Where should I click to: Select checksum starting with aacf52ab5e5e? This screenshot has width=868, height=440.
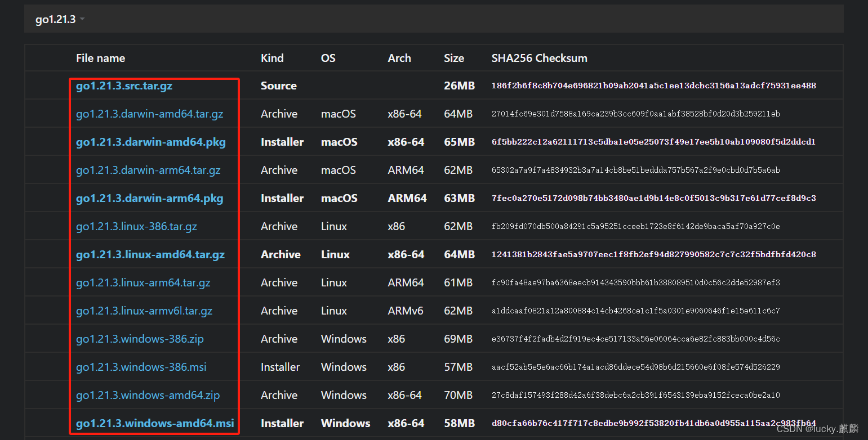pyautogui.click(x=636, y=367)
